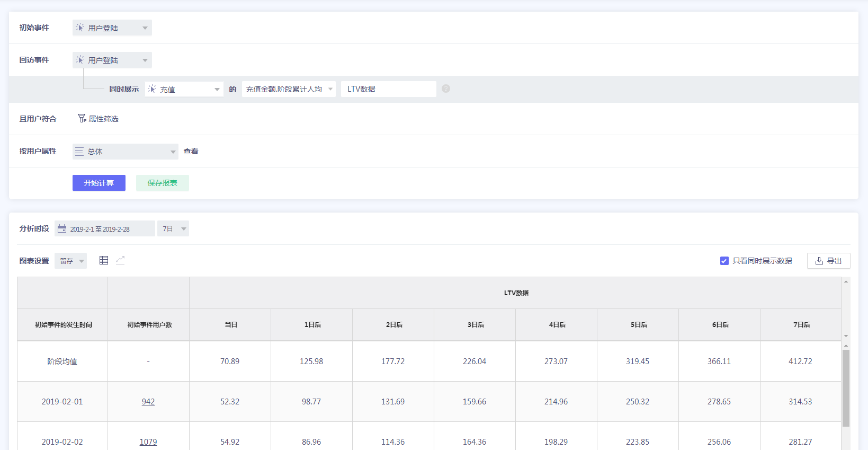
Task: Click the 保存报表 button
Action: click(163, 183)
